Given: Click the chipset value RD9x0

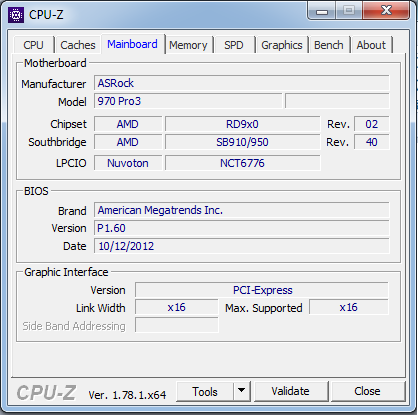Looking at the screenshot, I should [x=242, y=124].
